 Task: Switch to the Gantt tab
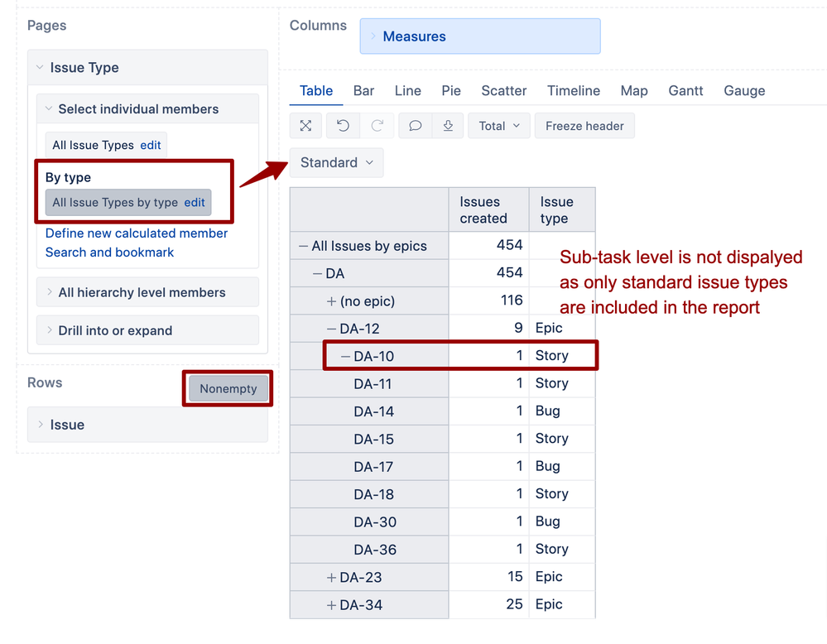click(685, 91)
